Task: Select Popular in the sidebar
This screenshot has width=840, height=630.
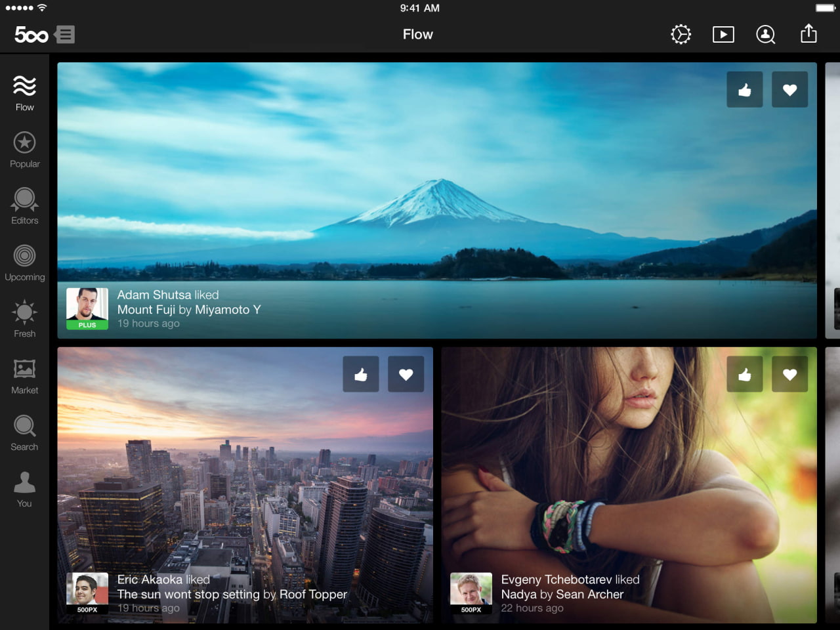Action: 24,148
